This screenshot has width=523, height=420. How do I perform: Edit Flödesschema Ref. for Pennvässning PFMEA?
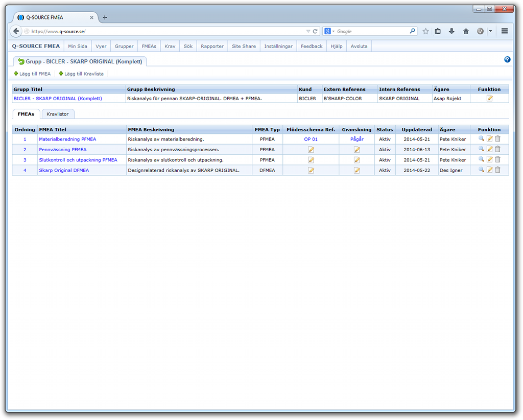(311, 149)
